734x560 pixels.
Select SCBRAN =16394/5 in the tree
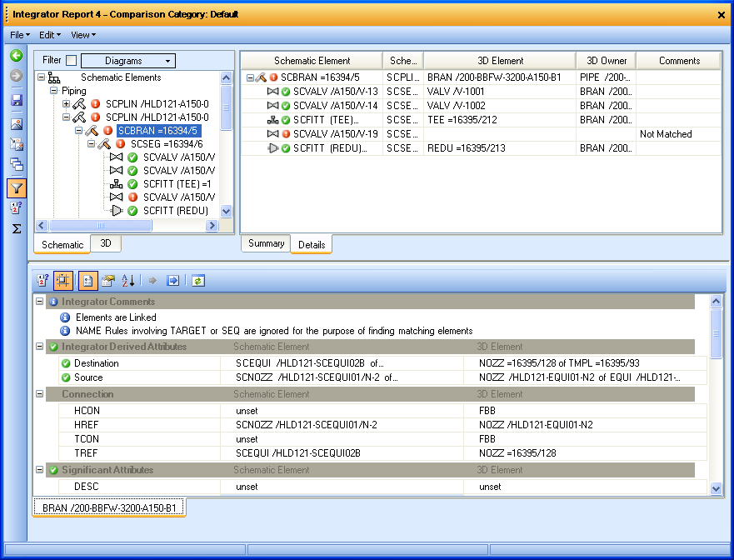tap(158, 131)
